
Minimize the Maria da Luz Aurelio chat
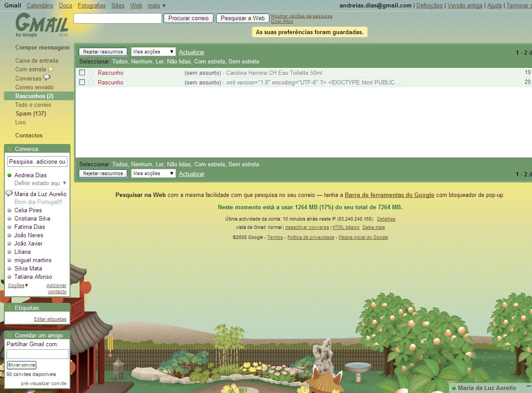(528, 387)
